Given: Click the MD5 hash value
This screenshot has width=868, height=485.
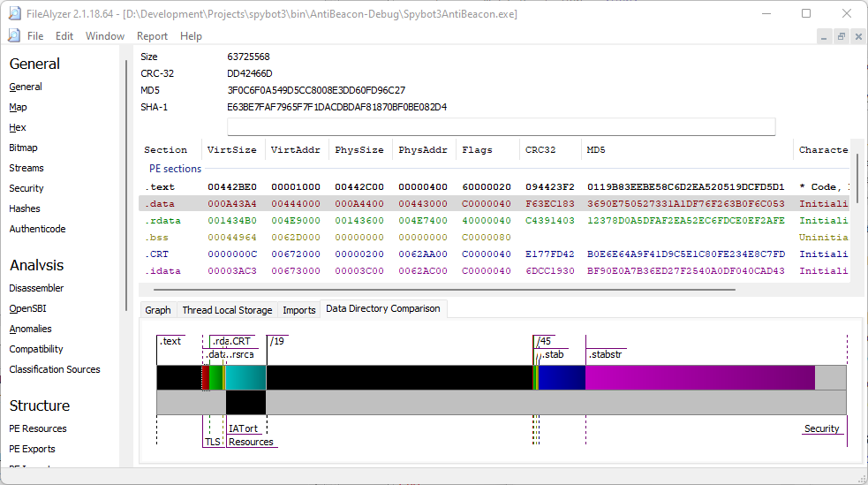Looking at the screenshot, I should pos(316,90).
